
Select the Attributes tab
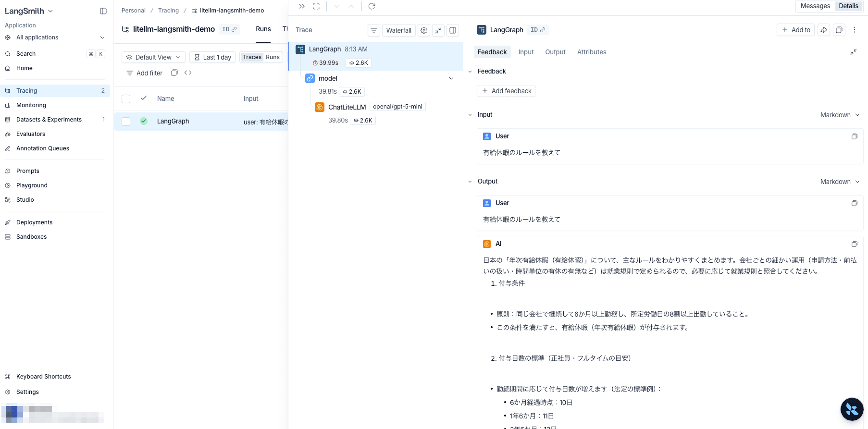(x=592, y=52)
